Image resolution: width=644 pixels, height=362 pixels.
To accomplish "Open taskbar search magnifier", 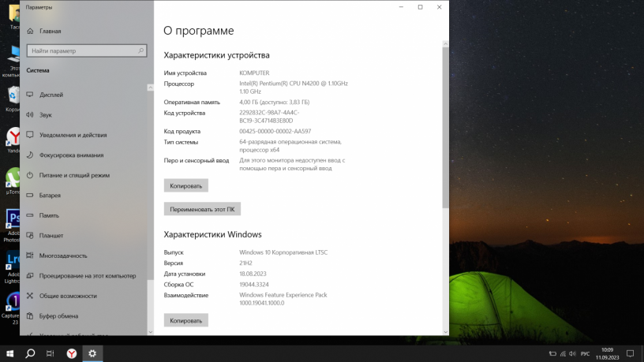I will [x=30, y=353].
